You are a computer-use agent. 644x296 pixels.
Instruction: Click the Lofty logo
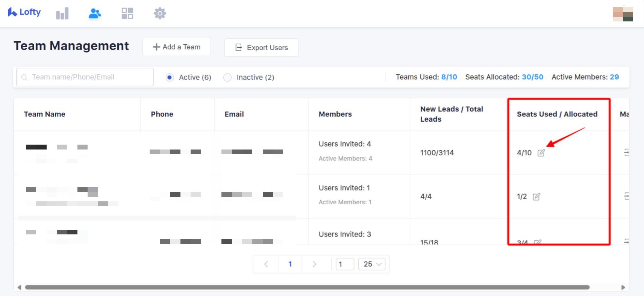[x=24, y=12]
